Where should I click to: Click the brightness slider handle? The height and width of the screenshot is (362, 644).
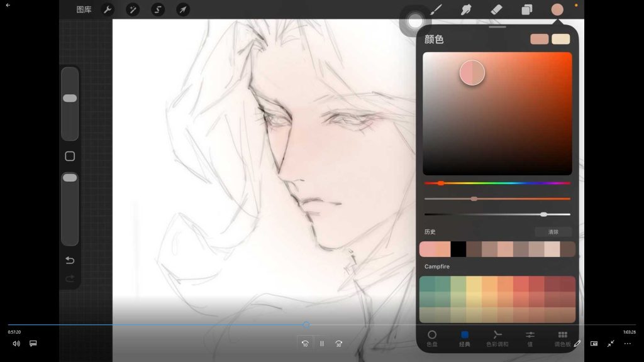pos(544,214)
